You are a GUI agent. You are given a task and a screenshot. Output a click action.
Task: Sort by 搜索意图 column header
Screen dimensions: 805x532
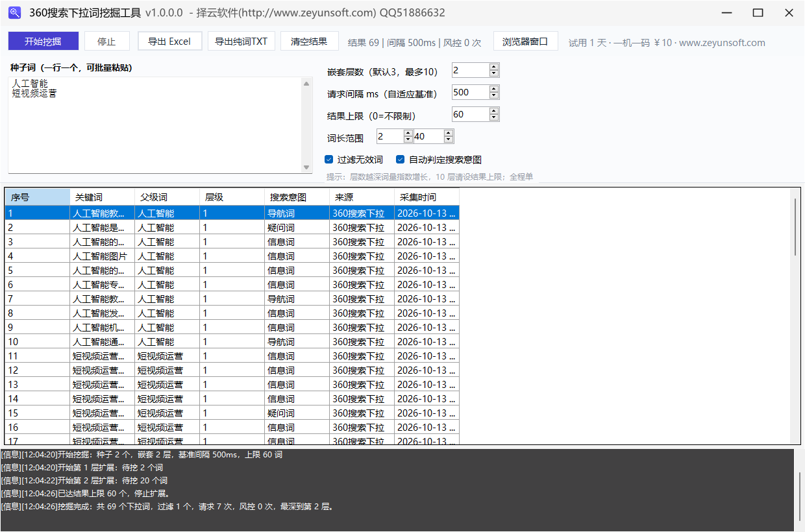tap(297, 197)
